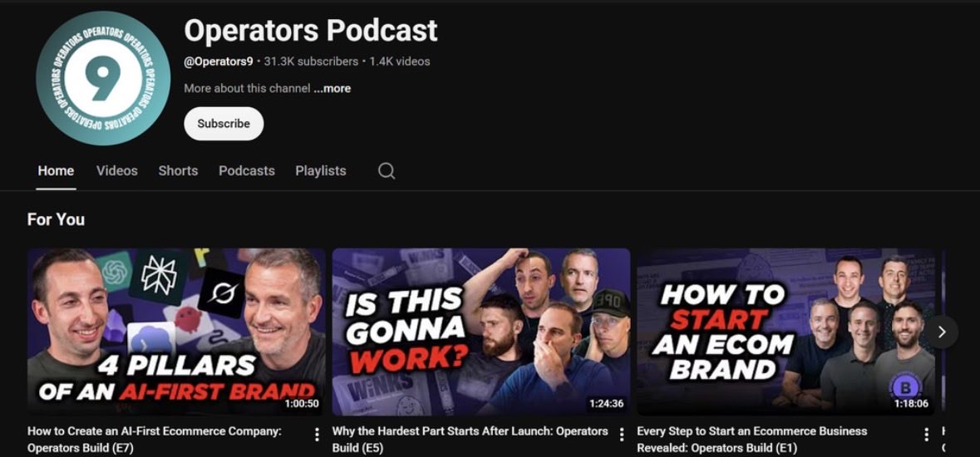Select the Home tab
The height and width of the screenshot is (457, 980).
point(56,170)
